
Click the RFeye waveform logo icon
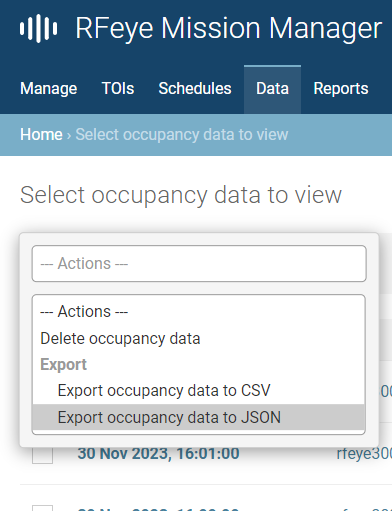coord(38,28)
